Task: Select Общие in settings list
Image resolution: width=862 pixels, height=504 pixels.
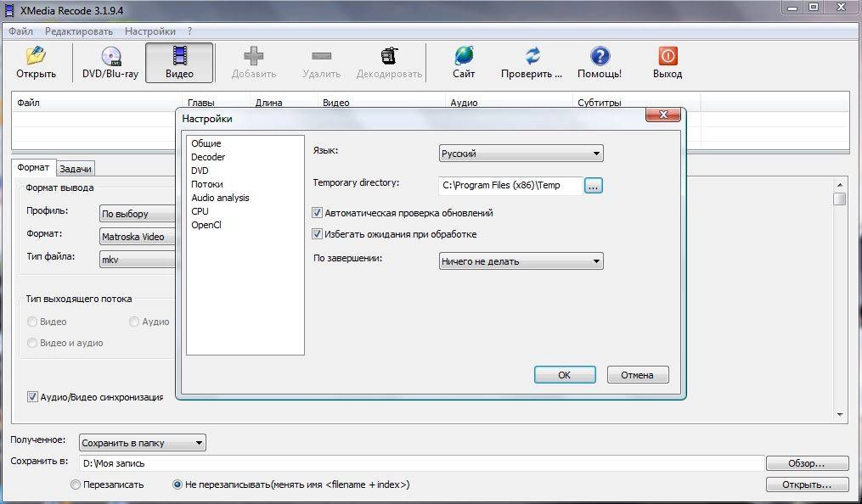Action: pos(206,143)
